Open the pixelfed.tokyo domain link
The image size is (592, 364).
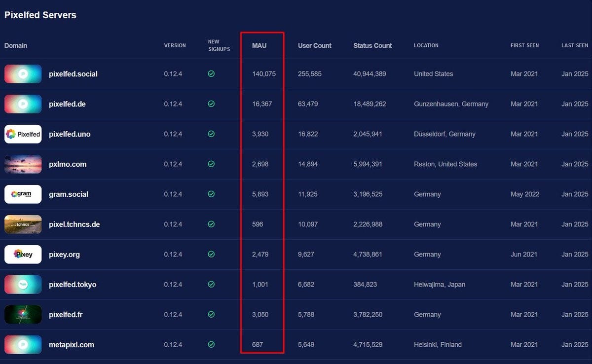[x=73, y=285]
